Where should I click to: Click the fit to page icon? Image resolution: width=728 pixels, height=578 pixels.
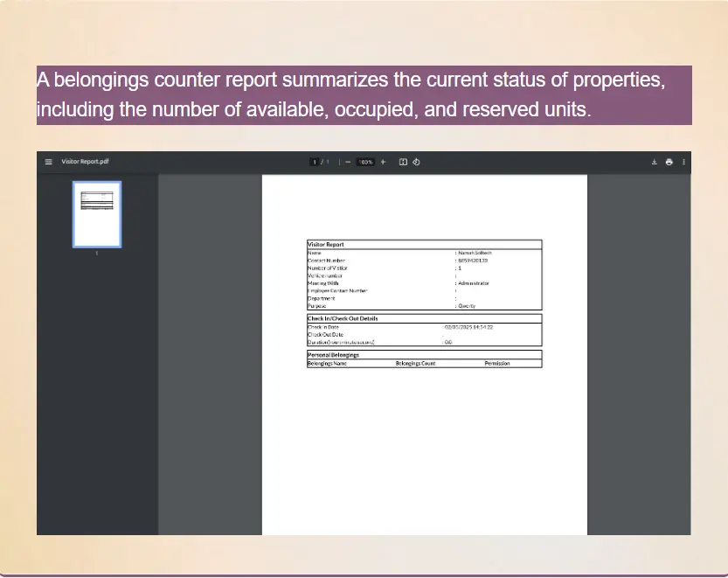click(x=403, y=162)
